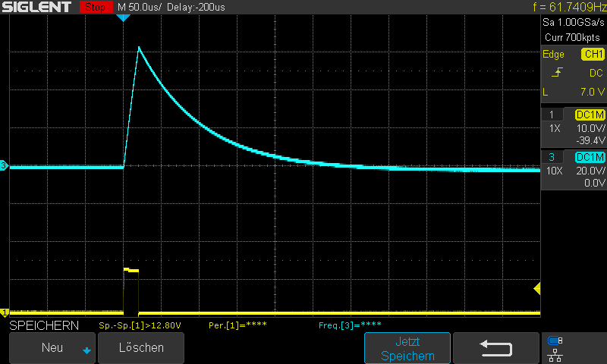This screenshot has width=607, height=364.
Task: Click the DC trigger coupling label
Action: [596, 73]
